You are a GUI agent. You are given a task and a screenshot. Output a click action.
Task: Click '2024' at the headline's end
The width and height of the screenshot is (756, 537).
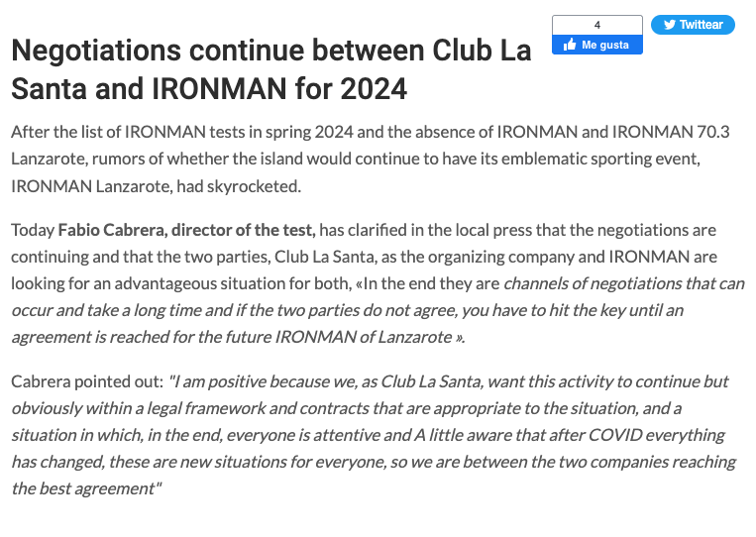point(374,89)
